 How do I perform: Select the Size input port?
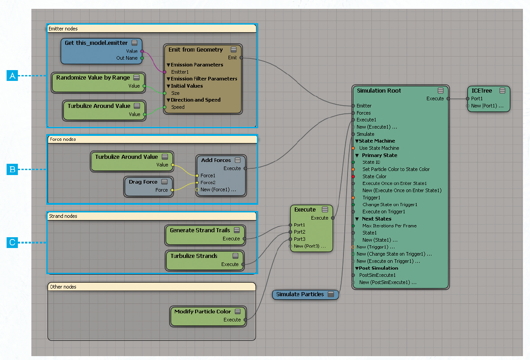(x=165, y=93)
